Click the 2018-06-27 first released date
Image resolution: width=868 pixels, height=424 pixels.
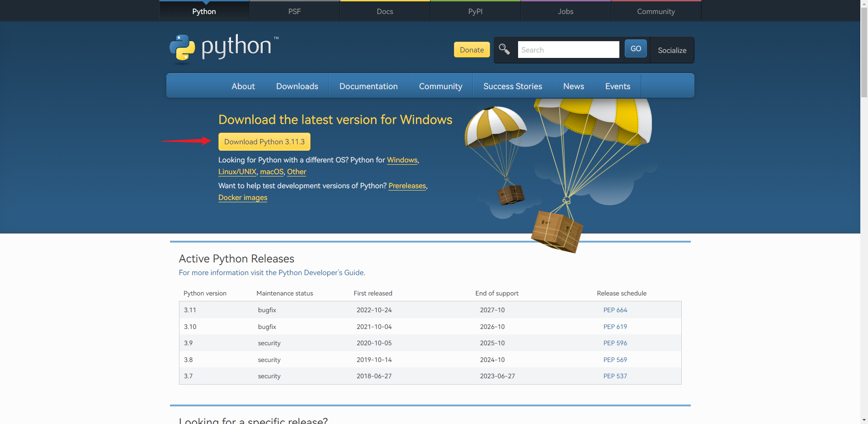[374, 376]
